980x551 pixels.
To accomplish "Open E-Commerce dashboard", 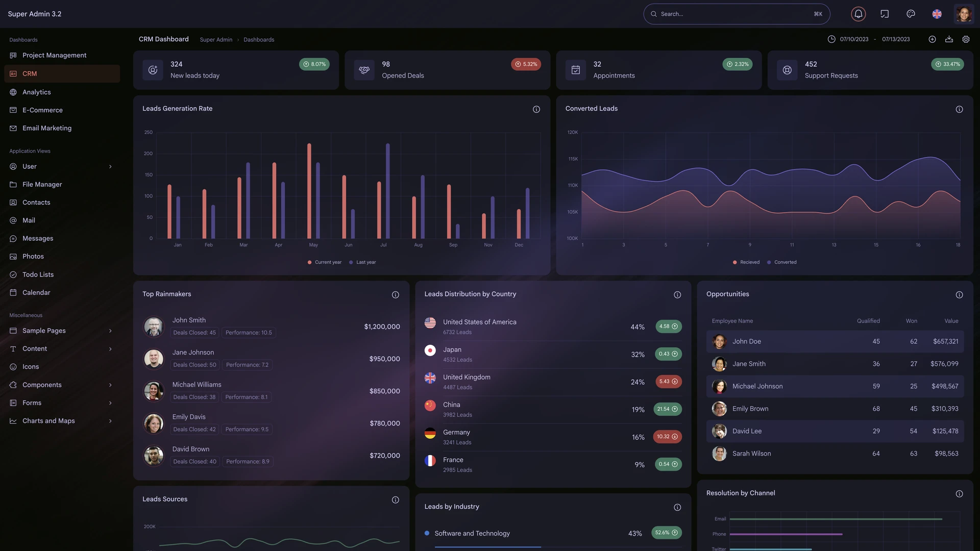I will coord(62,110).
